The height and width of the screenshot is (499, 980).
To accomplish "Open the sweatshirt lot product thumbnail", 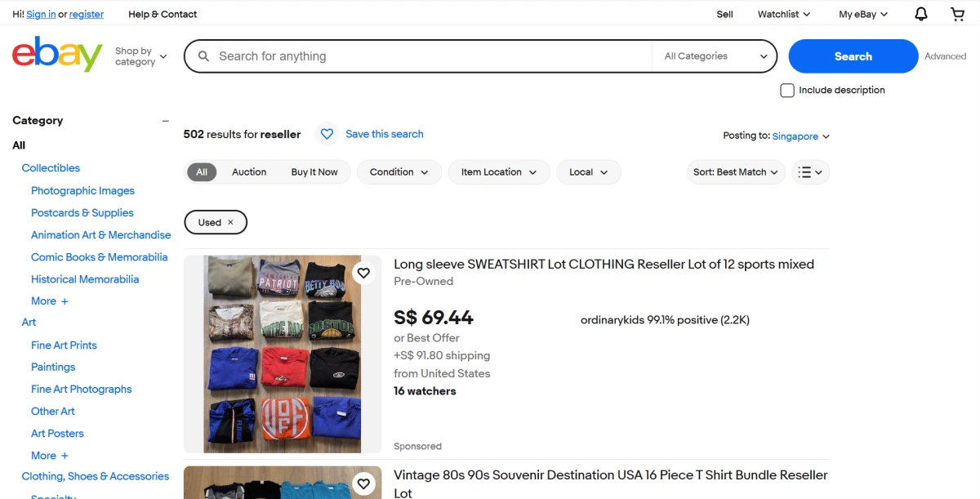I will point(282,354).
